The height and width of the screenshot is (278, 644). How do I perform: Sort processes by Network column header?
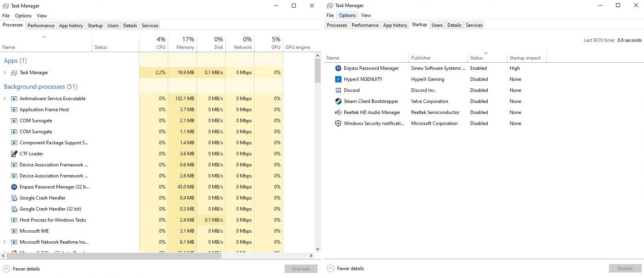(240, 43)
